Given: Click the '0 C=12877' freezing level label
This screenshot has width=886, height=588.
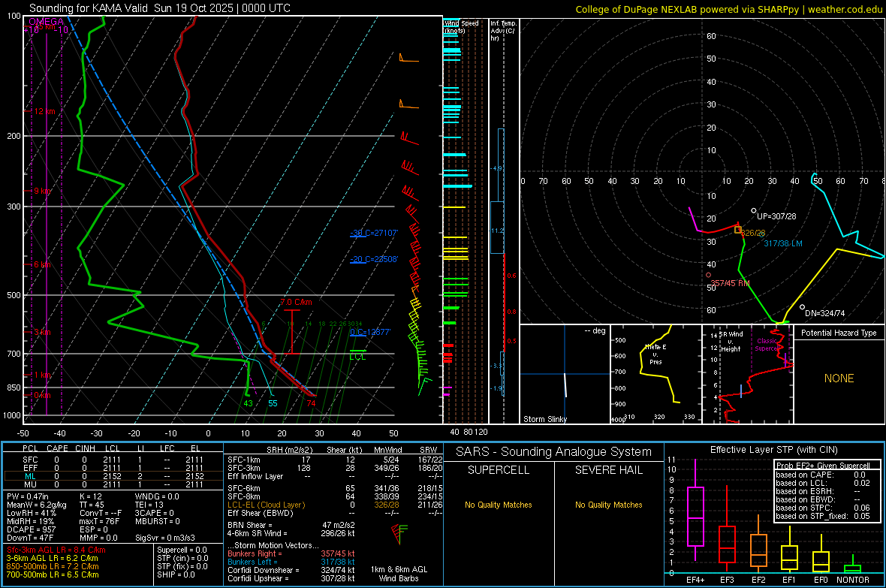Looking at the screenshot, I should pos(370,332).
